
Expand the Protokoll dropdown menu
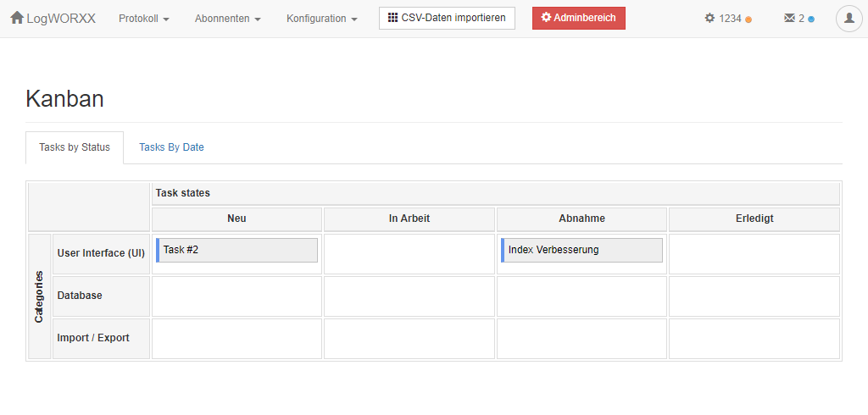point(144,19)
